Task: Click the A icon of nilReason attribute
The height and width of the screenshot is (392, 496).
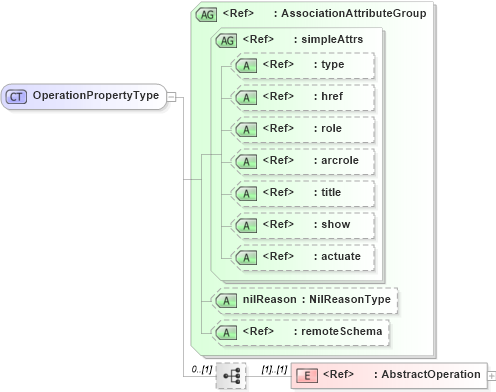Action: click(x=226, y=301)
